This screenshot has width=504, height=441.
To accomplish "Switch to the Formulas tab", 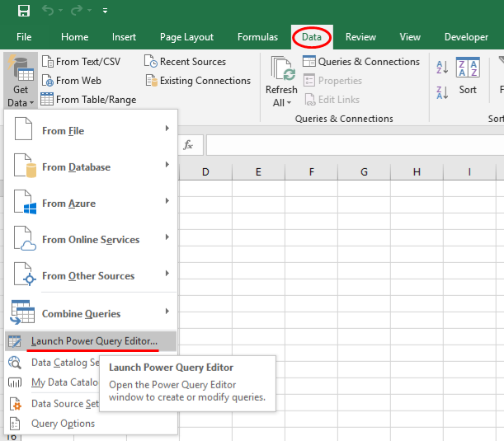I will 257,37.
